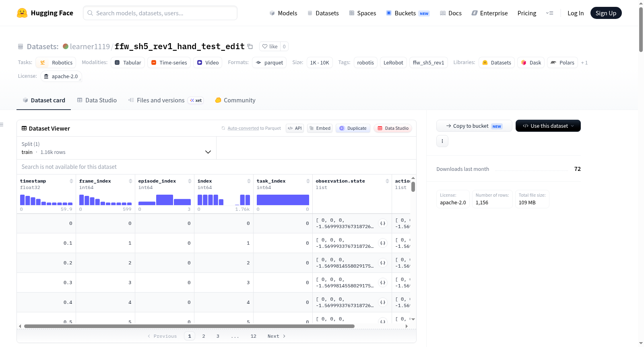This screenshot has width=644, height=347.
Task: Focus the search models, datasets, users field
Action: click(x=160, y=13)
